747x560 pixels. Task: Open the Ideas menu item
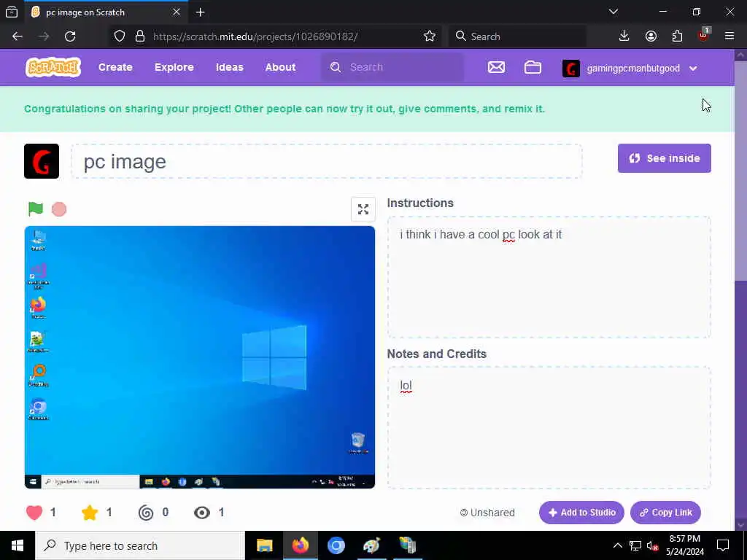click(230, 67)
